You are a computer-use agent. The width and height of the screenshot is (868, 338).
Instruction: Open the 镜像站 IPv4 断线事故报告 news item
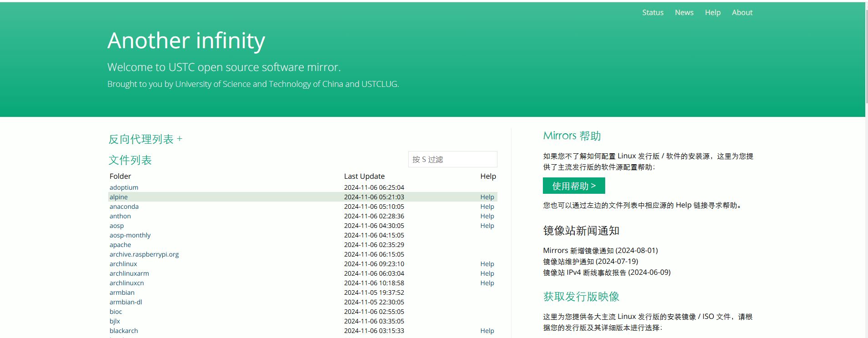(x=607, y=272)
